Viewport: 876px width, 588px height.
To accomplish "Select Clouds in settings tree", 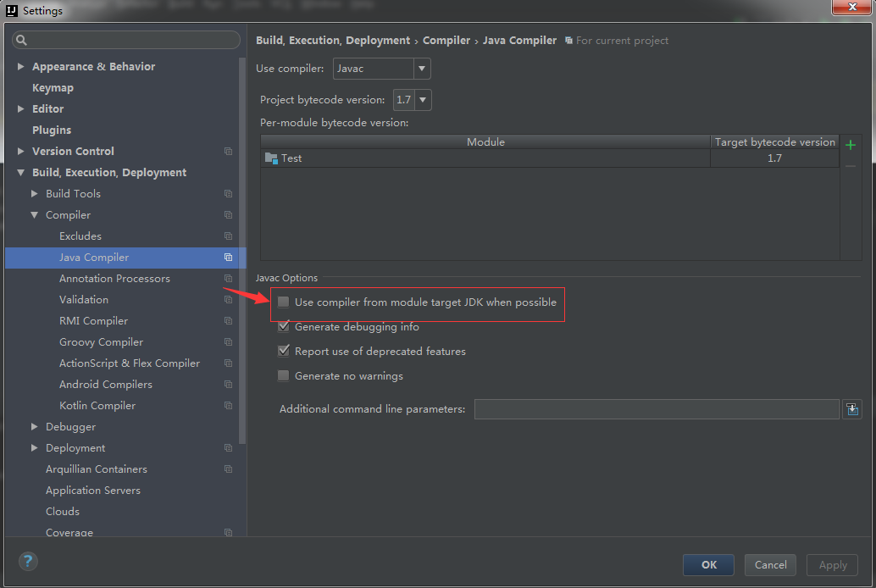I will pos(63,512).
